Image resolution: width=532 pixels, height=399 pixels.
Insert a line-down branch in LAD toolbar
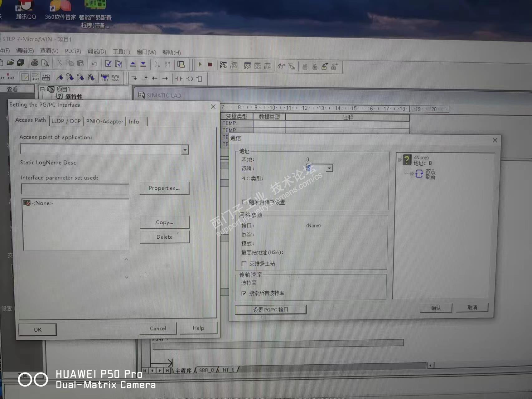[x=134, y=78]
